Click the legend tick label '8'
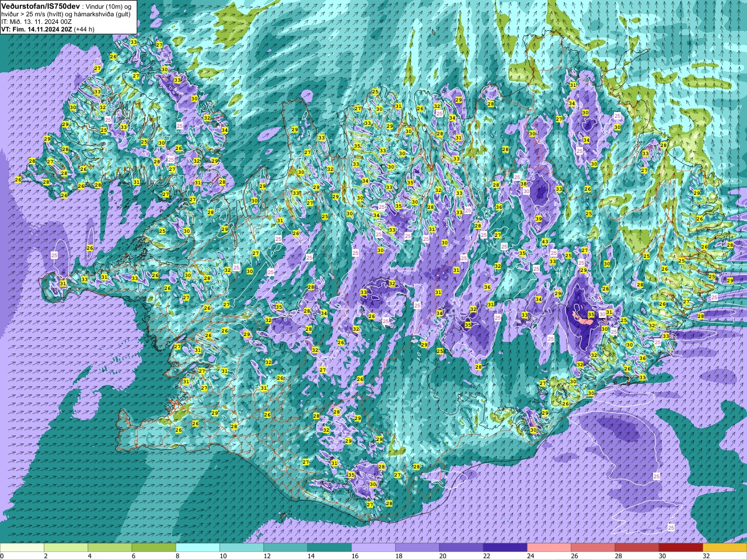747x560 pixels. 177,556
